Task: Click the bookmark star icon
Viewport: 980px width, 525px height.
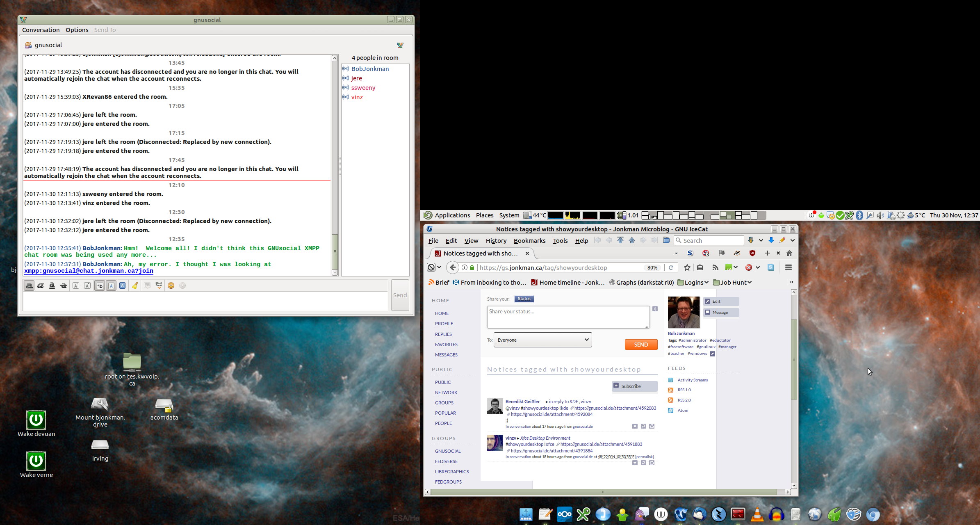Action: tap(687, 267)
